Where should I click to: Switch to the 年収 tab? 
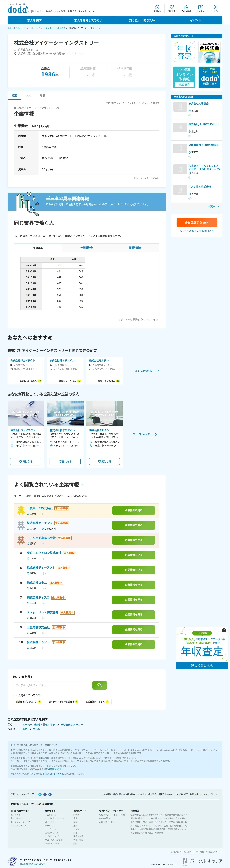pyautogui.click(x=42, y=95)
